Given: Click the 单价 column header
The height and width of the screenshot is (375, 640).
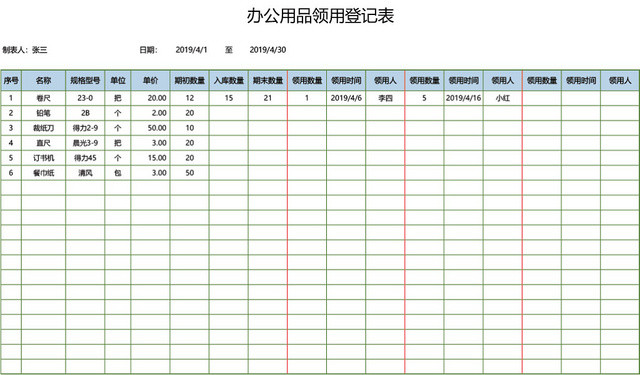Looking at the screenshot, I should (x=150, y=80).
